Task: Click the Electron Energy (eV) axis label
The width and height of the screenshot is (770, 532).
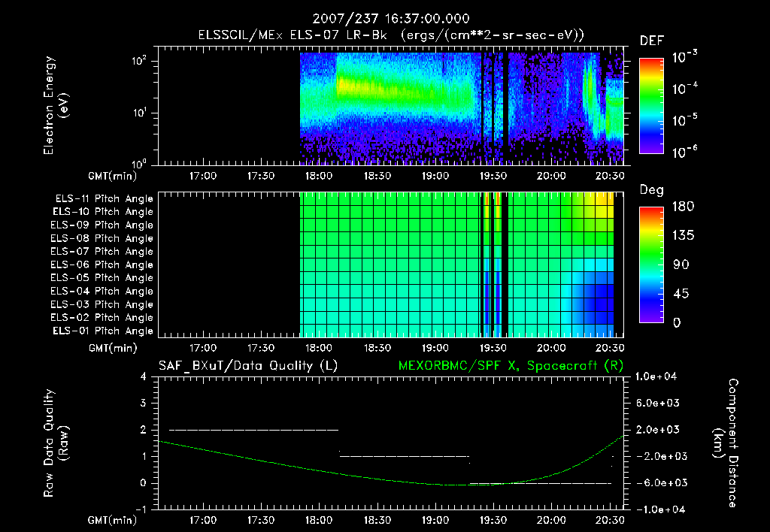Action: [x=56, y=105]
